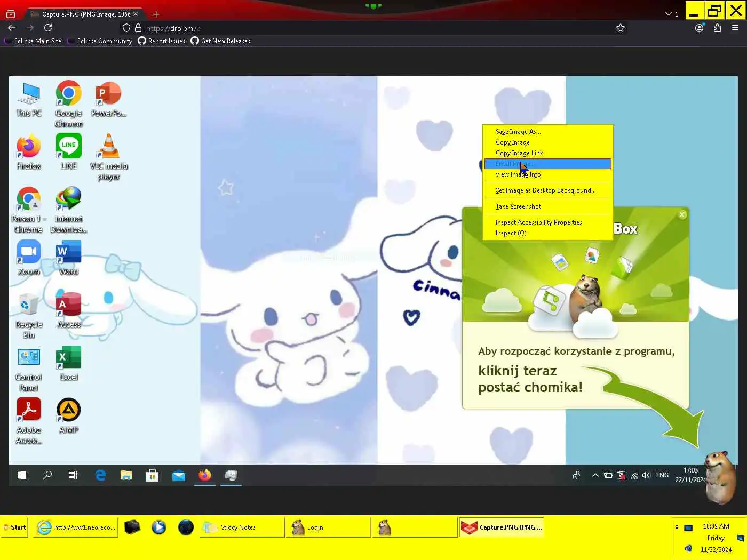Screen dimensions: 747x560
Task: Choose Take Screenshot in context menu
Action: [x=547, y=206]
